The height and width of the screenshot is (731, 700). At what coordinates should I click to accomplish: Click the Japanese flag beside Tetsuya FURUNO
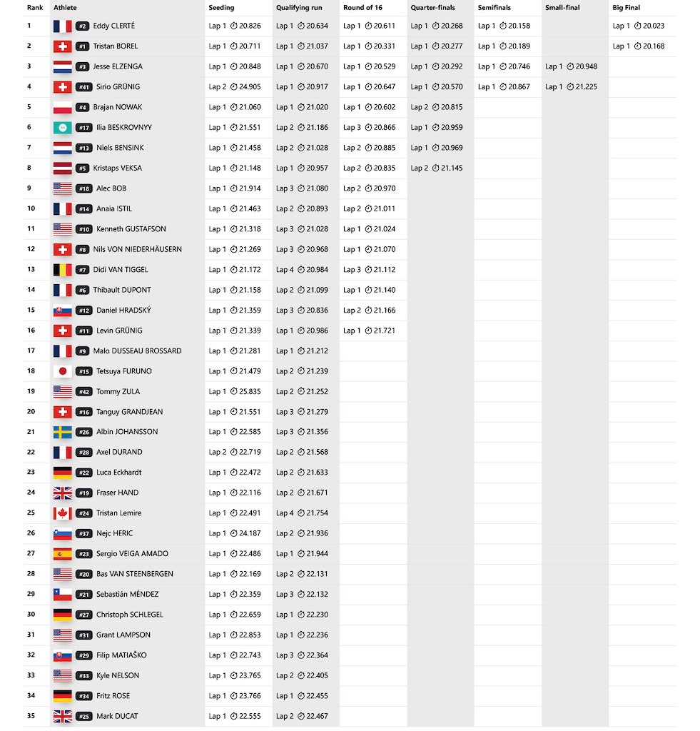click(63, 371)
